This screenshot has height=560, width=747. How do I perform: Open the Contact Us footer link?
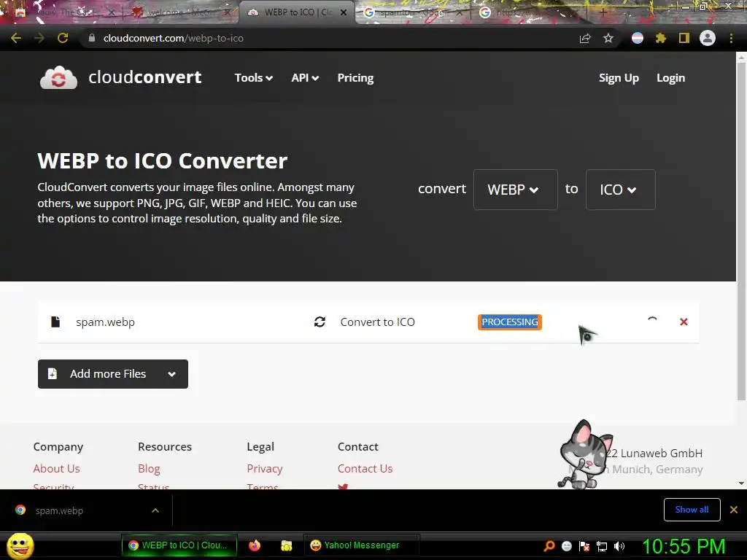pyautogui.click(x=365, y=469)
